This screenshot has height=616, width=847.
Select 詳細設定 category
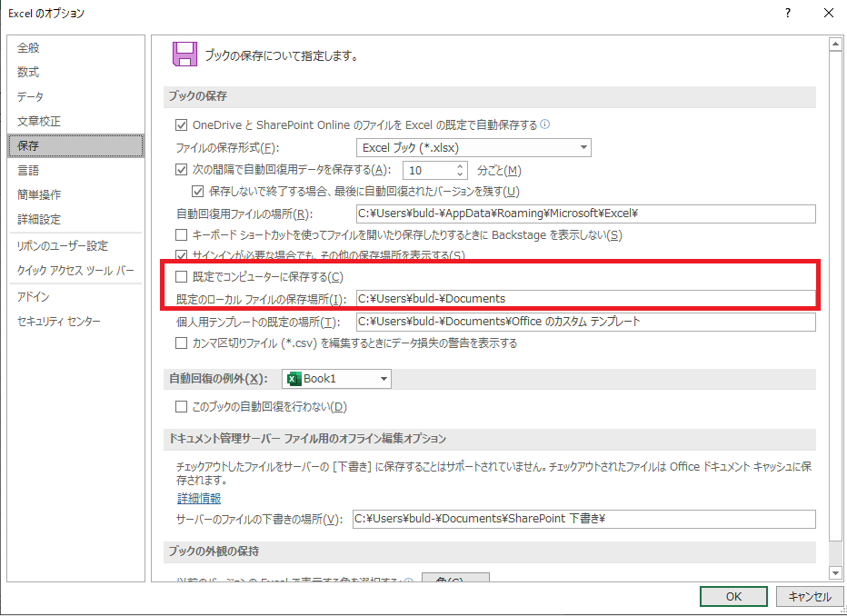76,219
